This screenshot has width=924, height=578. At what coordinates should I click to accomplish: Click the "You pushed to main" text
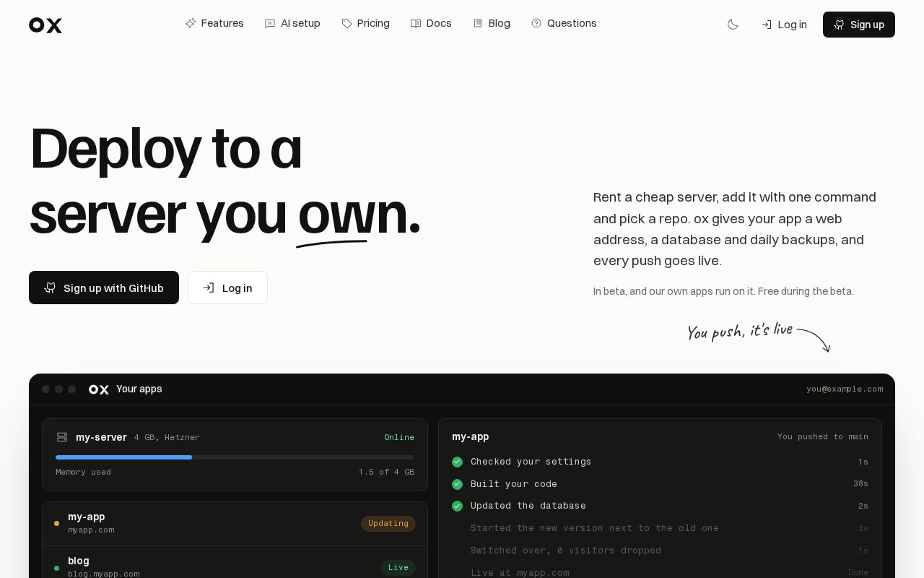[x=823, y=437]
